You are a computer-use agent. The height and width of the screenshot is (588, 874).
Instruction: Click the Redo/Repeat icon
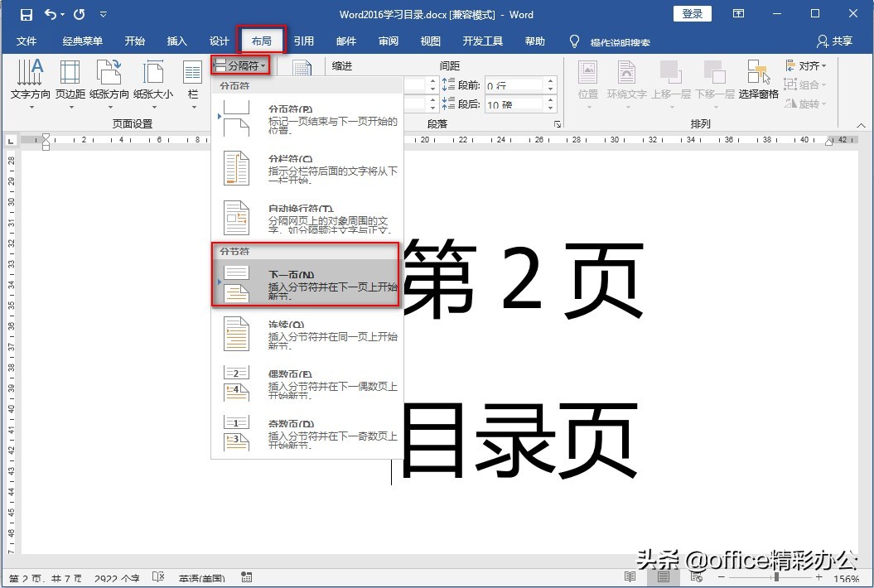pyautogui.click(x=80, y=14)
